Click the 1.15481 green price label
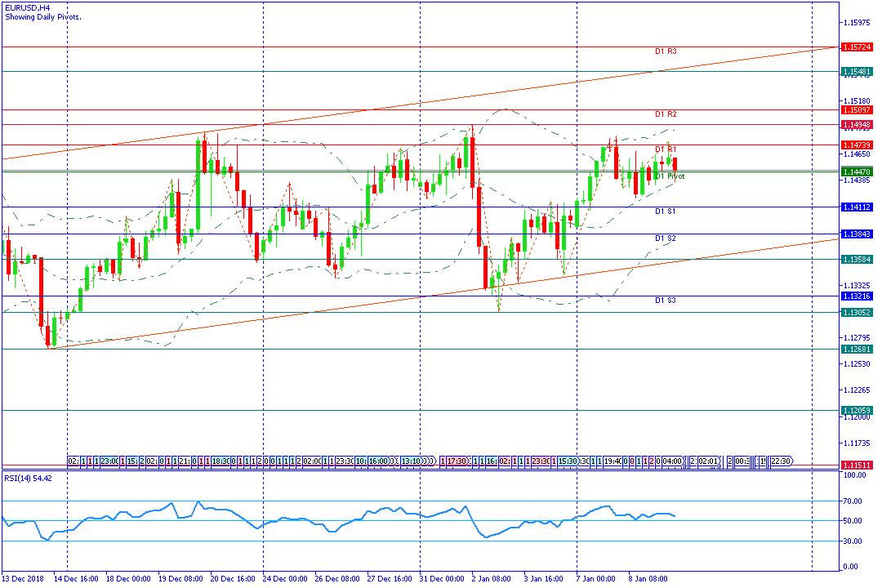 857,72
